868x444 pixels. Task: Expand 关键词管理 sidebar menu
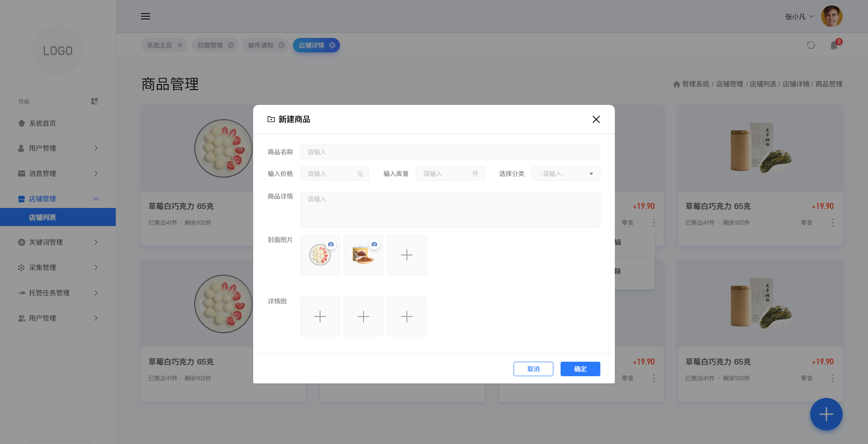point(96,242)
